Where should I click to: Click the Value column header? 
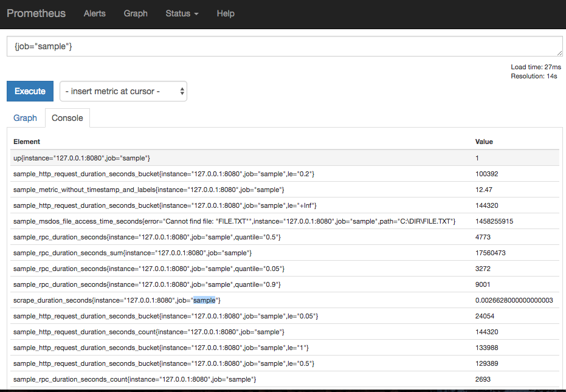click(484, 142)
